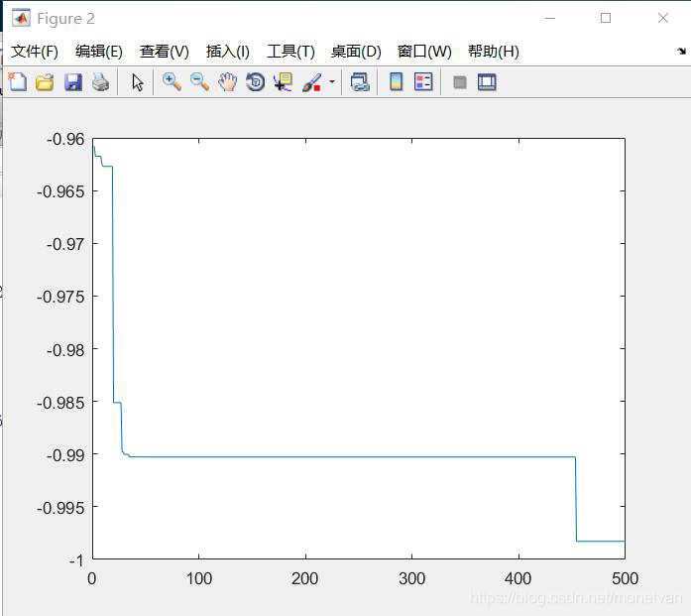Select the Data Cursor tool
Image resolution: width=691 pixels, height=616 pixels.
point(283,82)
